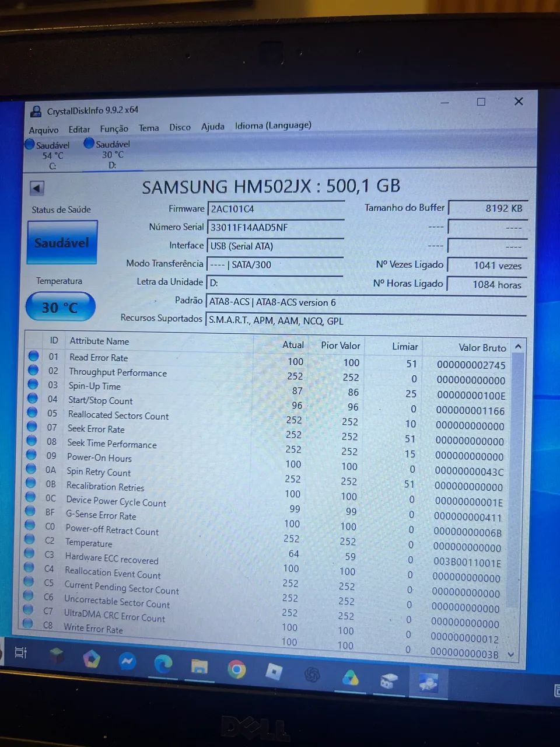Image resolution: width=560 pixels, height=747 pixels.
Task: Launch Microsoft Edge from the taskbar
Action: pyautogui.click(x=163, y=664)
